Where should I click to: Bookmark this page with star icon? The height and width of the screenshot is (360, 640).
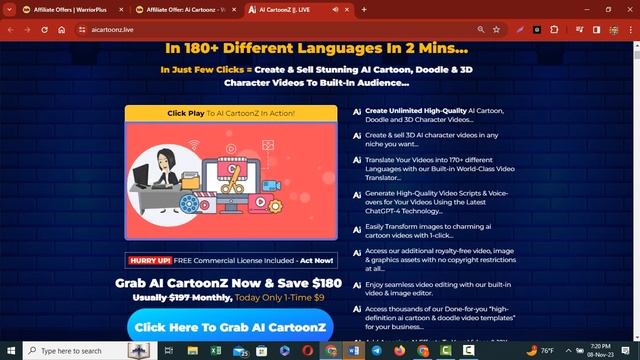point(496,29)
